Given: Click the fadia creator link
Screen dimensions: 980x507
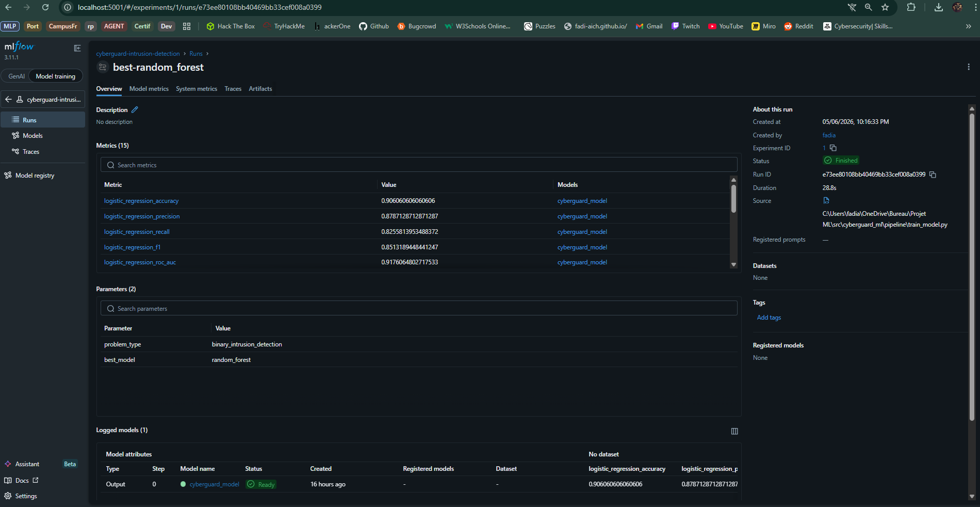Looking at the screenshot, I should 829,135.
